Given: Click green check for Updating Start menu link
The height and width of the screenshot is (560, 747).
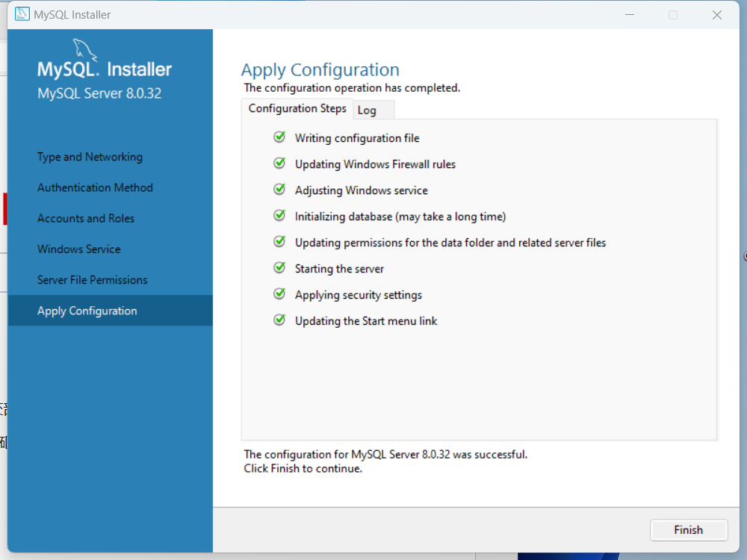Looking at the screenshot, I should click(279, 320).
